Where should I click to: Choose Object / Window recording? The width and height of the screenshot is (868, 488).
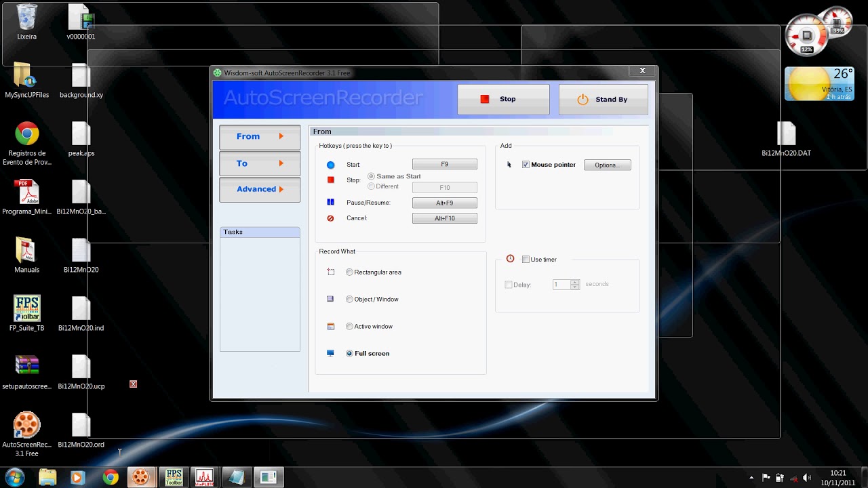click(349, 300)
